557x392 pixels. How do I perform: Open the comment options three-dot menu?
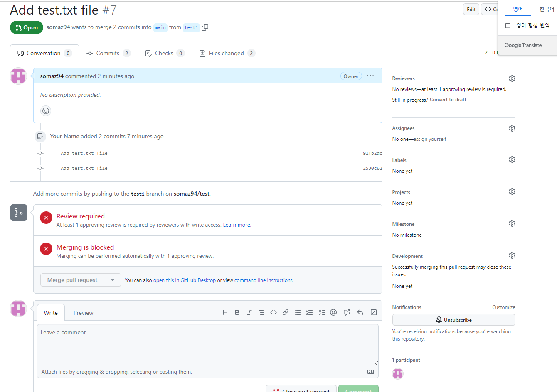point(370,76)
